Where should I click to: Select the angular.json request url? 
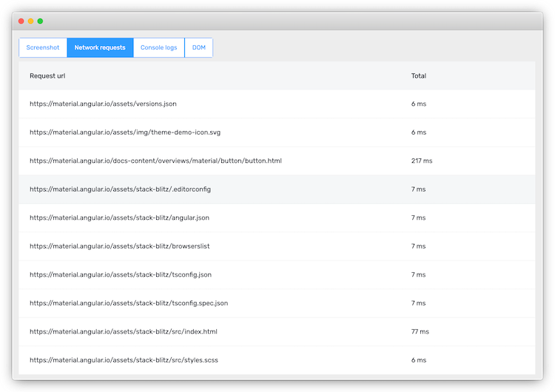point(119,217)
